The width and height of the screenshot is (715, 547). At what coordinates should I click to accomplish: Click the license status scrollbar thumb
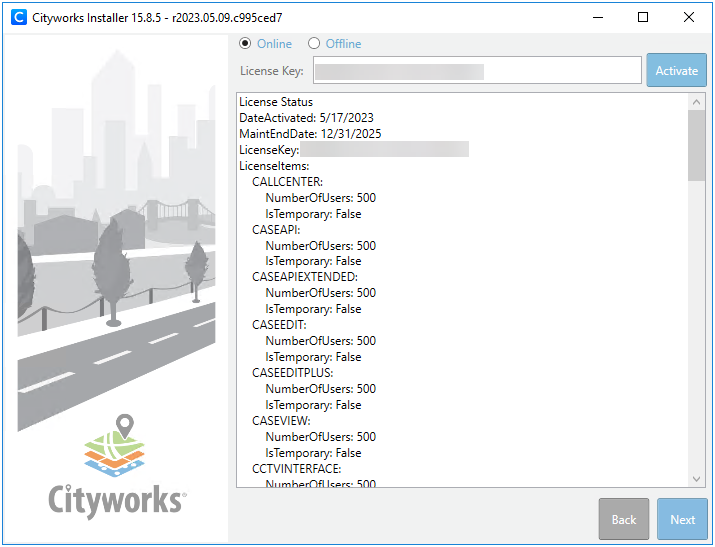[697, 145]
